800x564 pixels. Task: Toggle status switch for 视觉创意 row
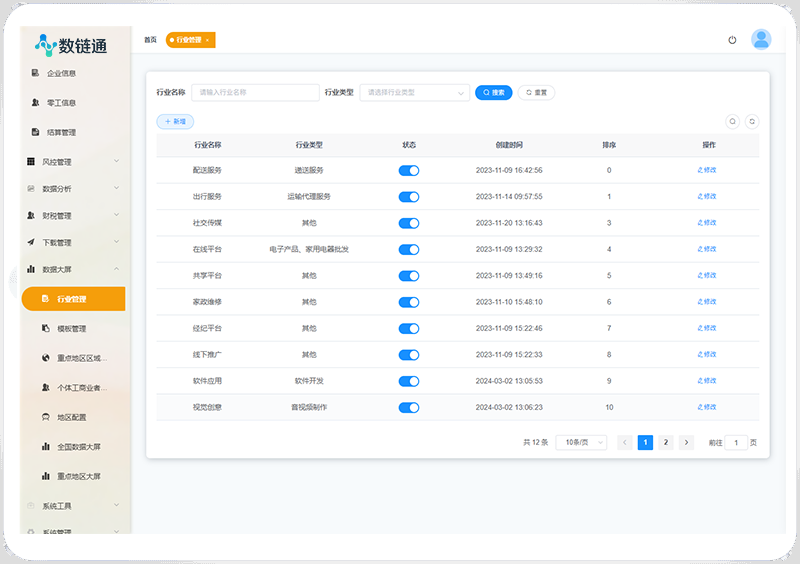point(408,408)
